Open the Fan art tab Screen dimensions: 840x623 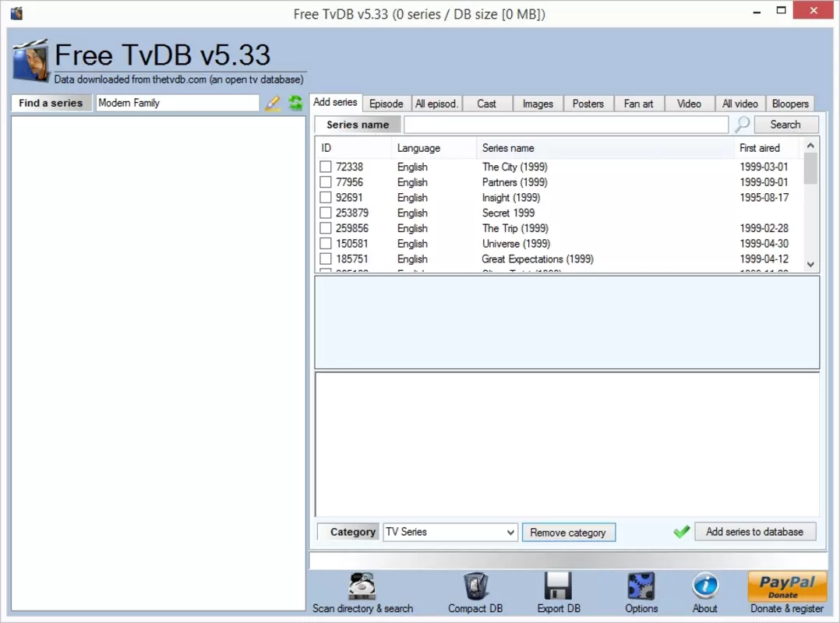(x=639, y=104)
